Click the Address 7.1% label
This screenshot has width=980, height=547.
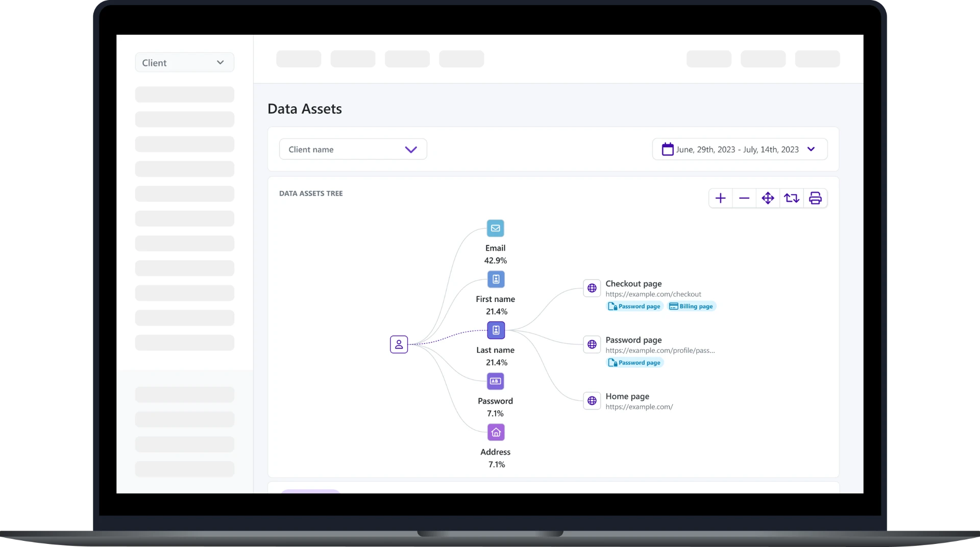coord(496,458)
